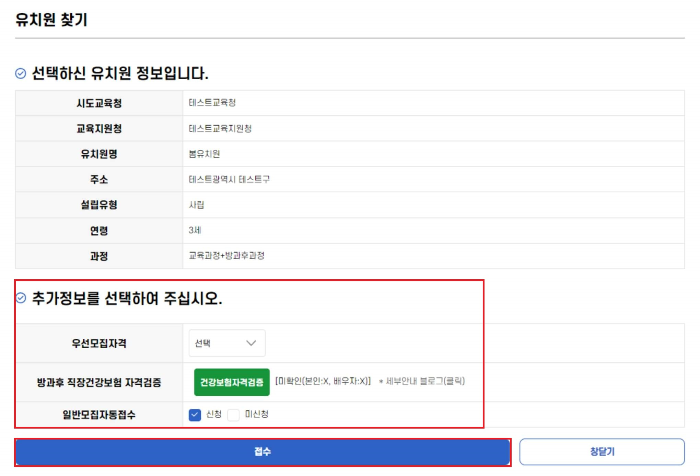
Task: Uncheck the 신청 checkbox
Action: coord(195,415)
